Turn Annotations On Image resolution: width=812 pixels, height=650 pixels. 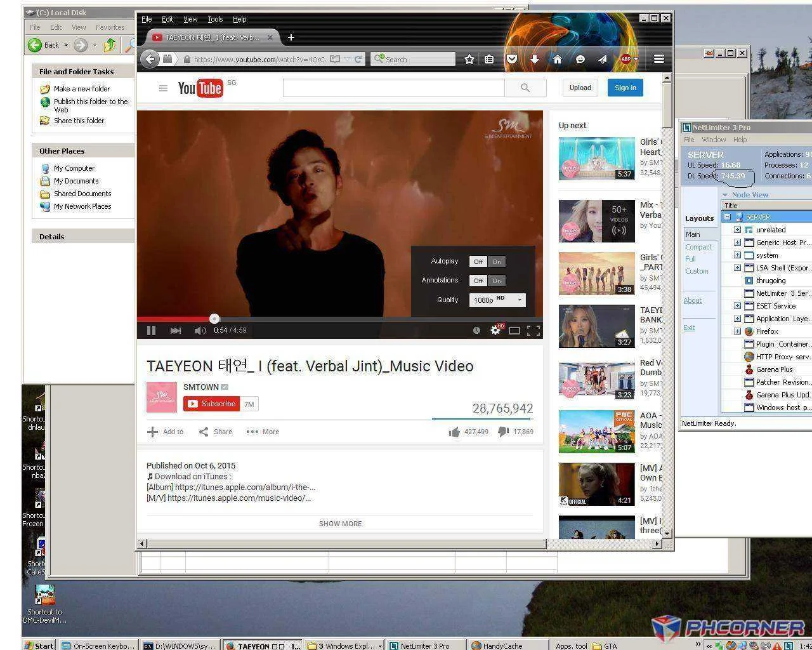[497, 281]
